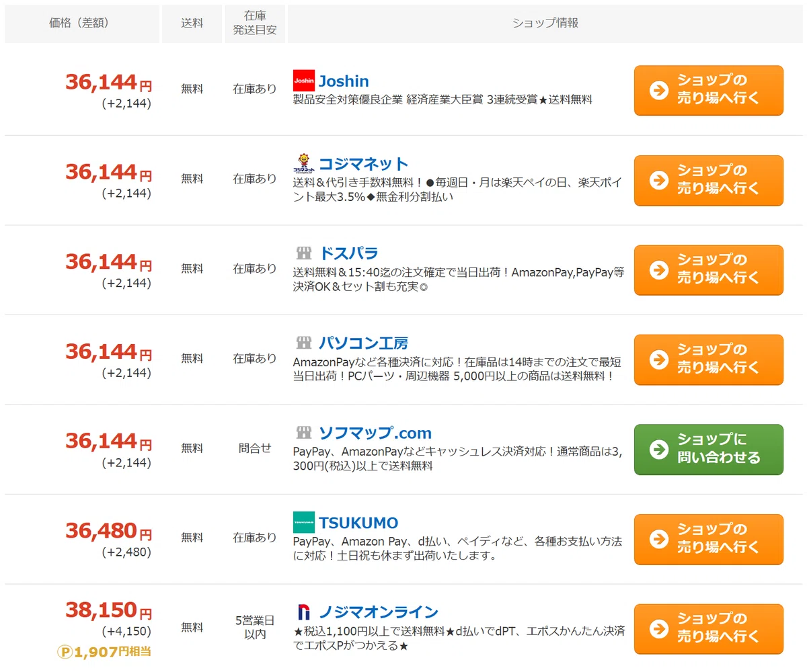Image resolution: width=807 pixels, height=672 pixels.
Task: Click ソフマップ.com's description about キャッシュレス決済
Action: tap(458, 459)
